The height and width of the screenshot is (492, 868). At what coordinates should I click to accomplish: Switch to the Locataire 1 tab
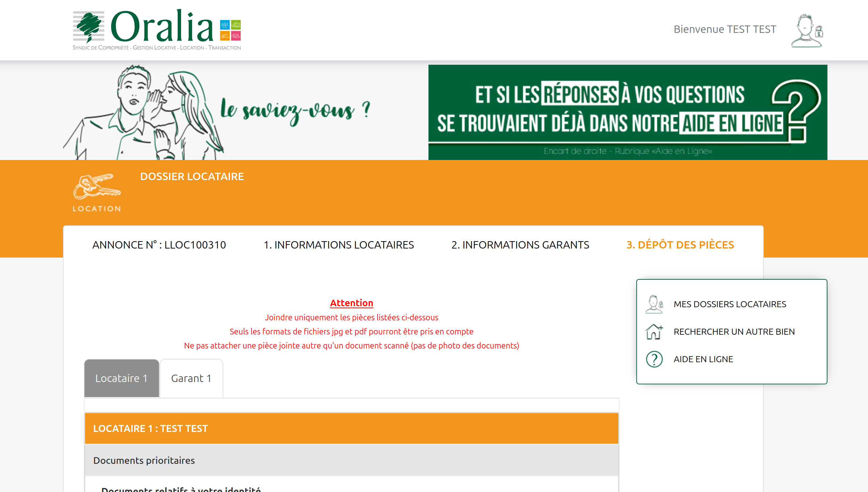[x=122, y=378]
